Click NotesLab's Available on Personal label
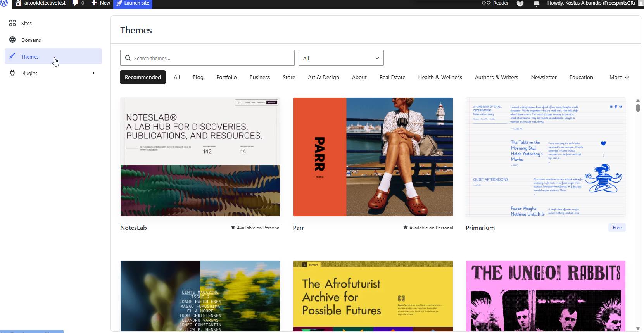644x333 pixels. (256, 228)
